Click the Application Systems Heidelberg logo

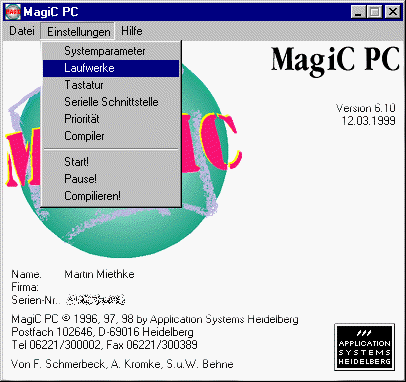click(365, 347)
